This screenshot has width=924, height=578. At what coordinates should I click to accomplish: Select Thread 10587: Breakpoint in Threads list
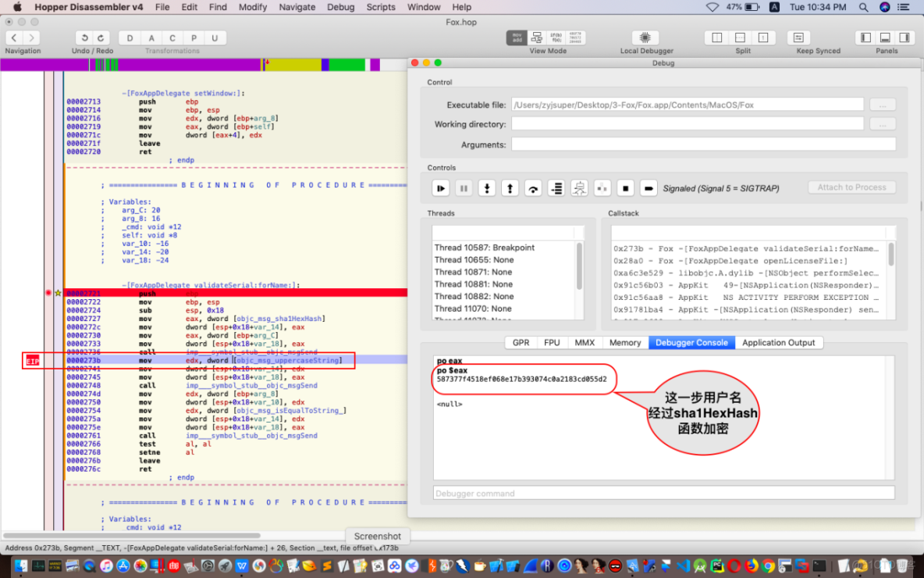coord(484,248)
